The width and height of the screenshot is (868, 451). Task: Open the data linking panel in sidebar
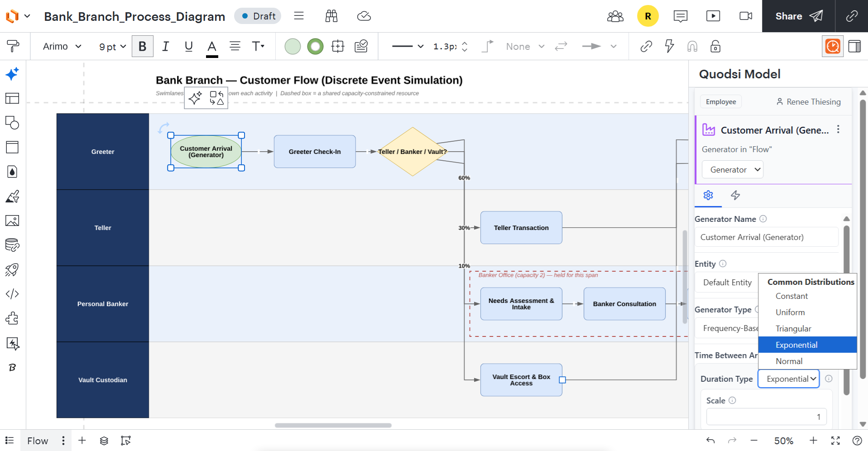pos(12,245)
